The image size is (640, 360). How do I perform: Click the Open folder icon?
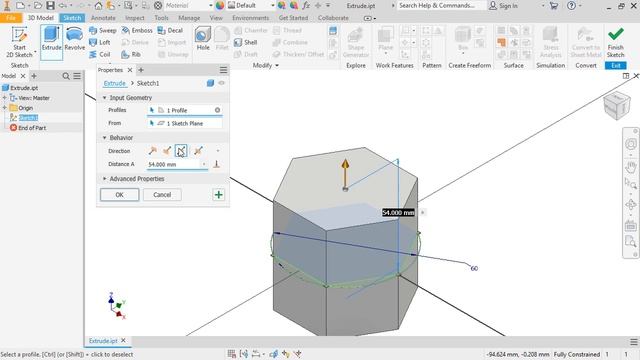(x=38, y=6)
